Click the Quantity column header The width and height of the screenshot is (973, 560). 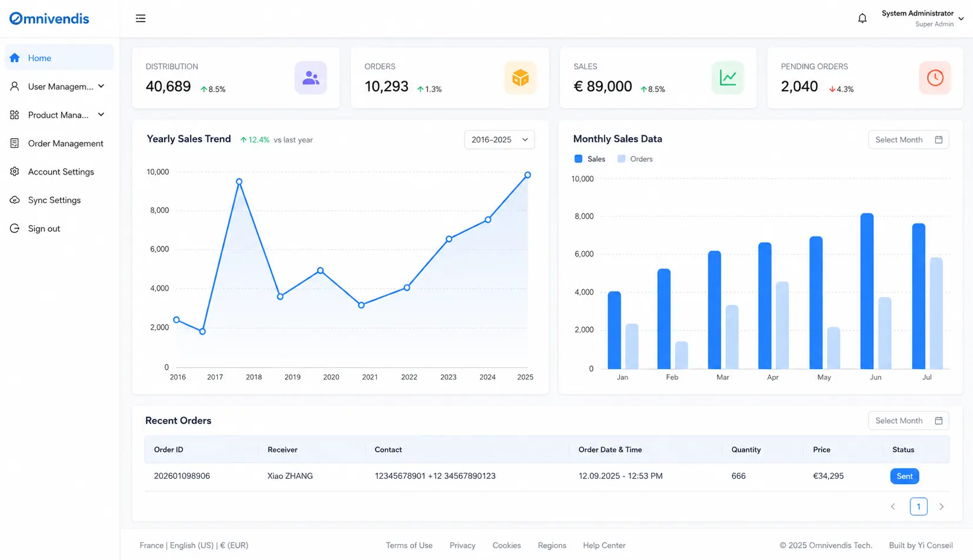(x=746, y=449)
